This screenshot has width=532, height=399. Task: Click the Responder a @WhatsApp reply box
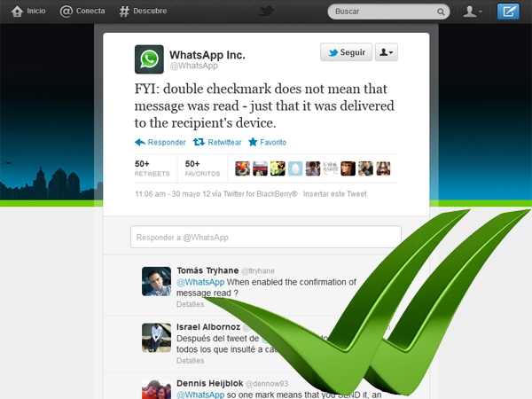click(266, 237)
